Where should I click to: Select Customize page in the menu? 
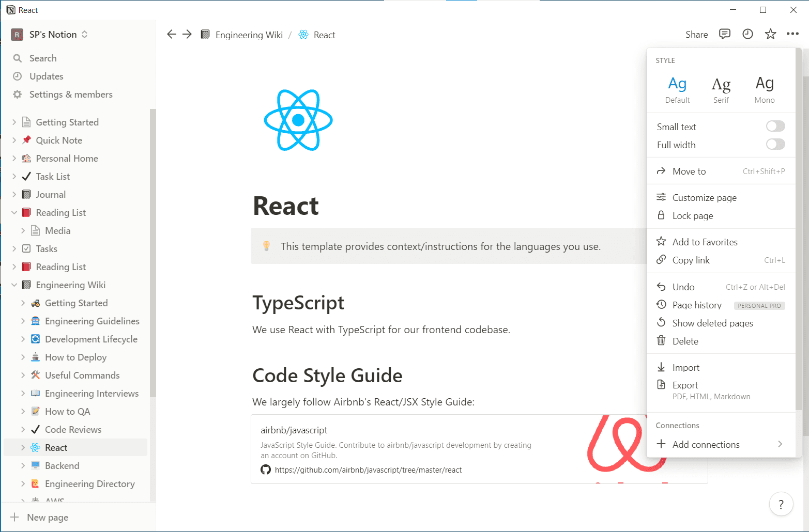tap(721, 198)
